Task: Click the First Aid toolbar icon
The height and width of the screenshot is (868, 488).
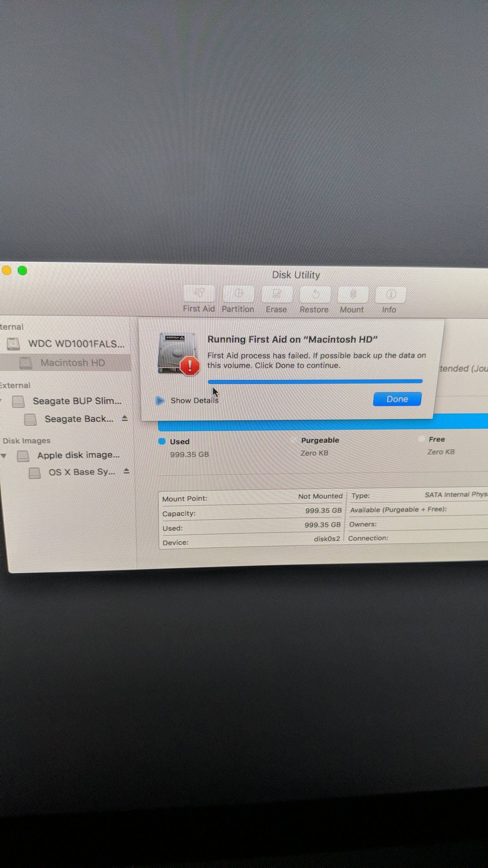Action: pyautogui.click(x=199, y=294)
